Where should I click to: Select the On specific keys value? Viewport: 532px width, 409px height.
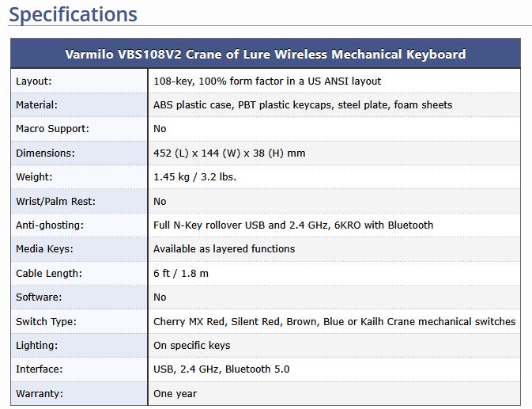pos(192,345)
